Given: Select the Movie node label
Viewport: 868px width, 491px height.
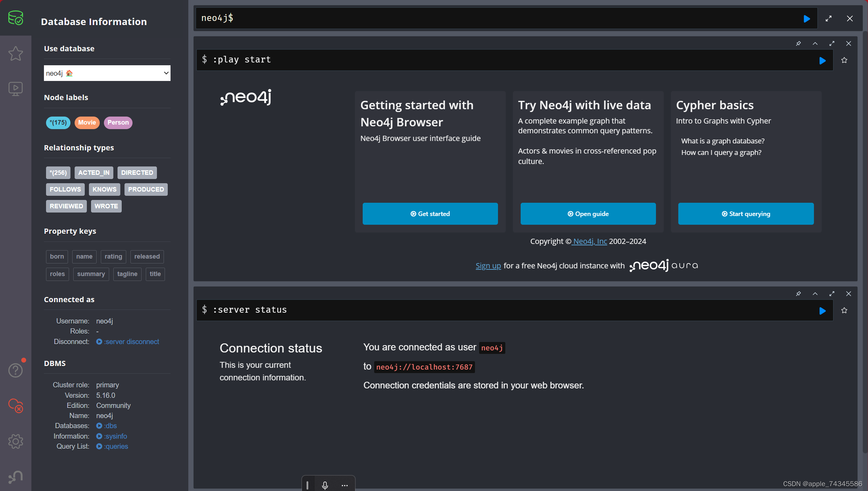Looking at the screenshot, I should click(x=87, y=122).
